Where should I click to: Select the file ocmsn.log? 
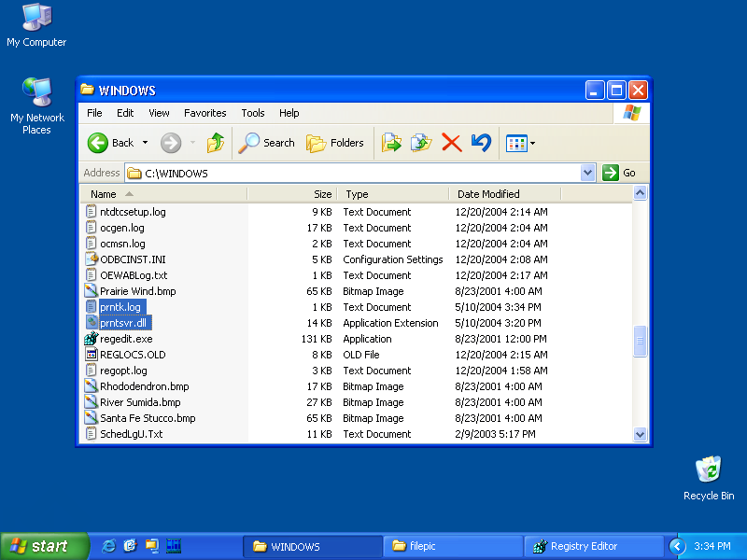122,244
